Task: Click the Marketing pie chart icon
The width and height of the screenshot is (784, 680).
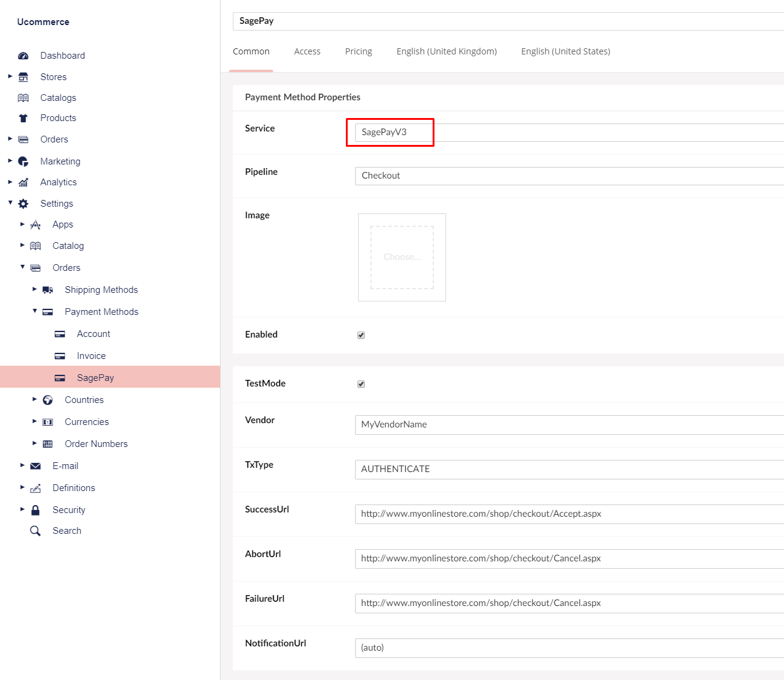Action: [x=23, y=161]
